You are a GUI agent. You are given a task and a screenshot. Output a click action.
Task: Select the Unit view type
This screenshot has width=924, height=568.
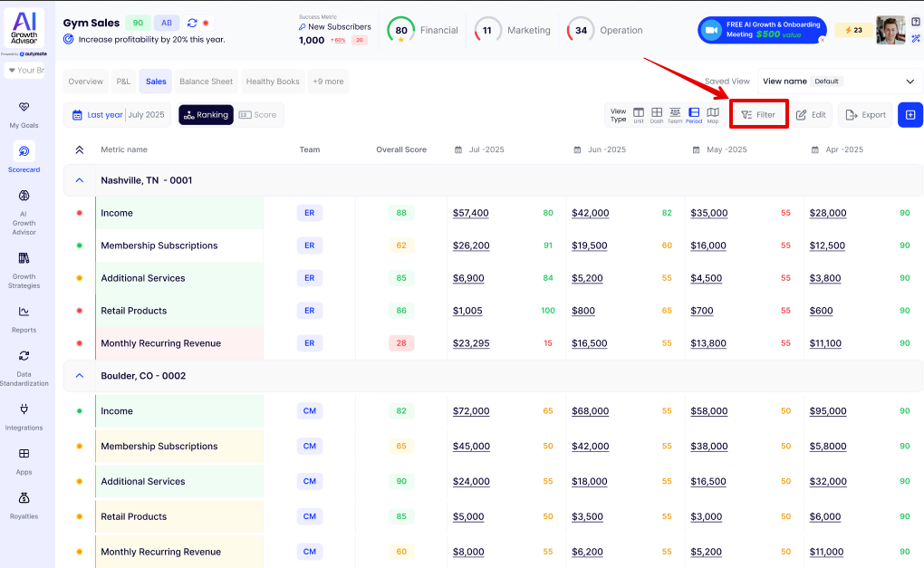coord(639,114)
